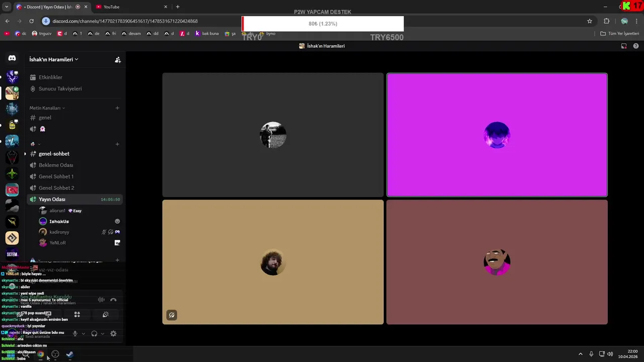
Task: Switch to the YouTube browser tab
Action: pyautogui.click(x=131, y=7)
